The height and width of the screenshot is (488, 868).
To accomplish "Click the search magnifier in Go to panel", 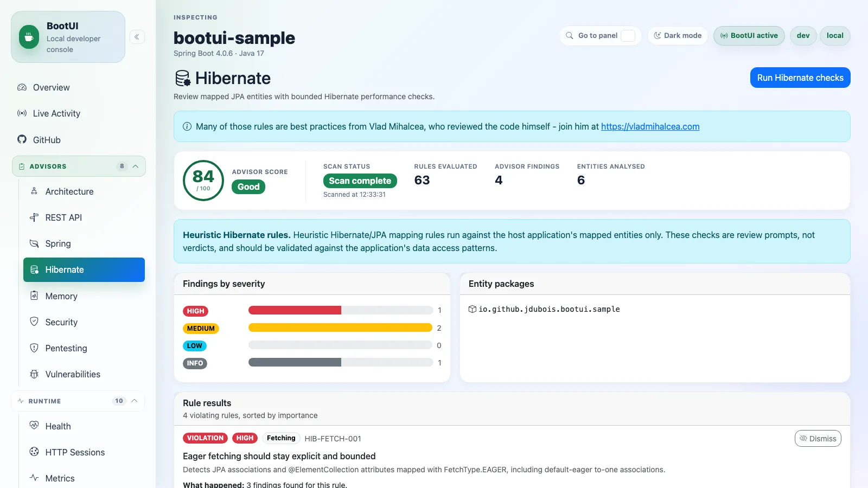I will tap(570, 36).
